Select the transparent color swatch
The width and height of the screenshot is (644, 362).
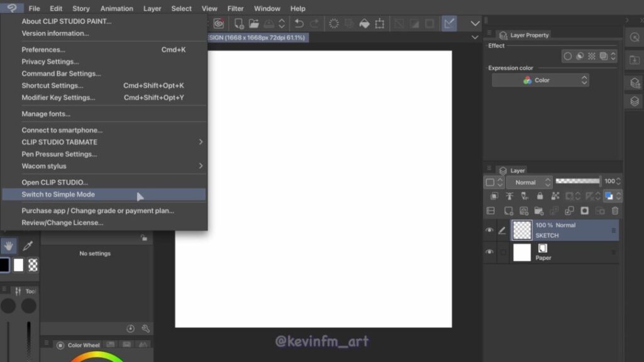[x=33, y=265]
